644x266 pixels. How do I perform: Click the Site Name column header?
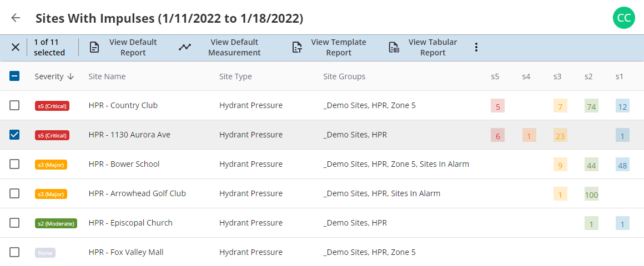107,76
